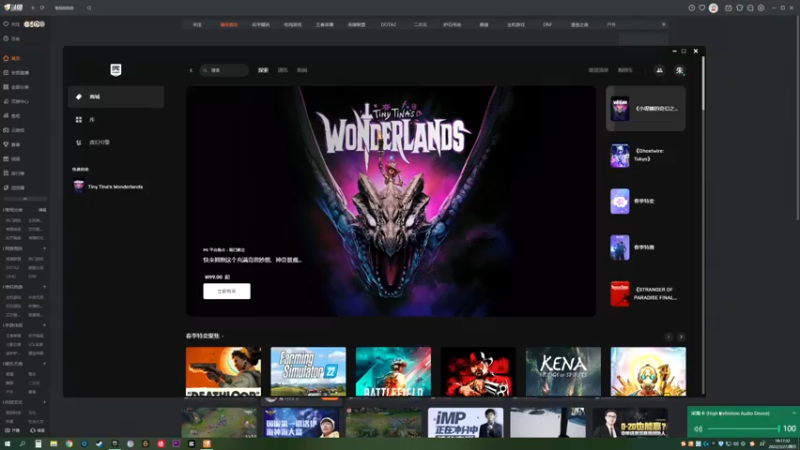
Task: Switch to the 探索 Discover tab
Action: (263, 70)
